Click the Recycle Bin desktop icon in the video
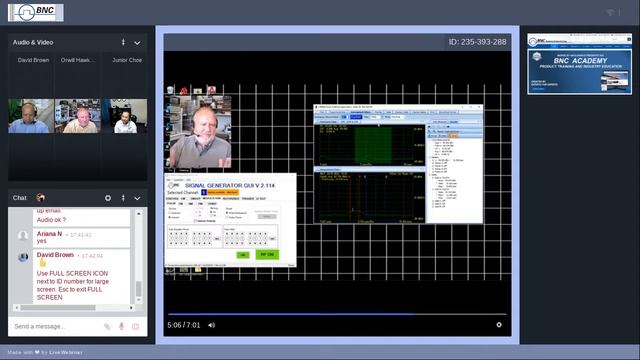Image resolution: width=640 pixels, height=360 pixels. click(171, 90)
